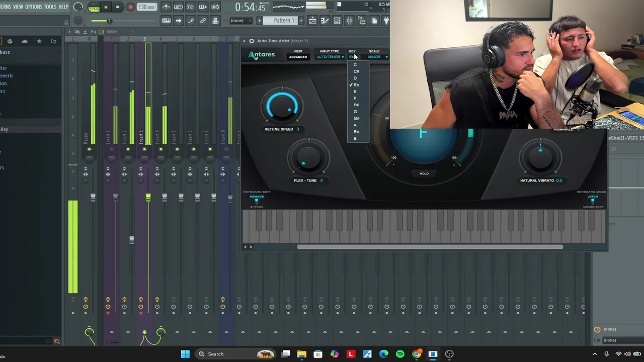
Task: Open the mixer view icon
Action: pos(349,21)
